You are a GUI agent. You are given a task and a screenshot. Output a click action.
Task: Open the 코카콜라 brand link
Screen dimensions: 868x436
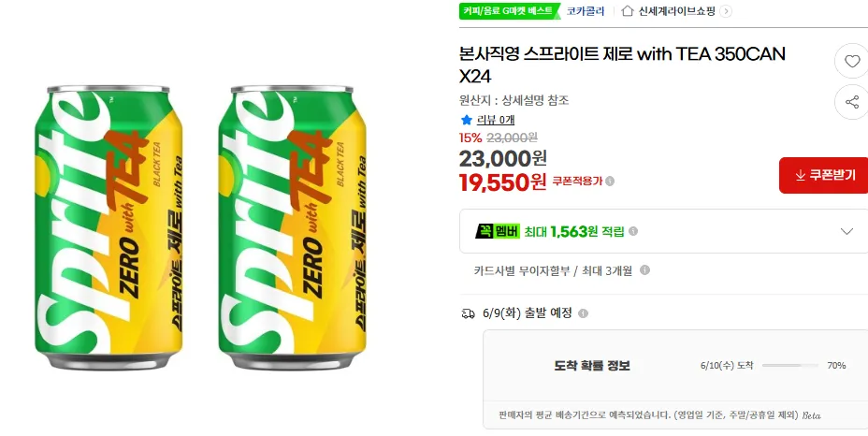(586, 11)
